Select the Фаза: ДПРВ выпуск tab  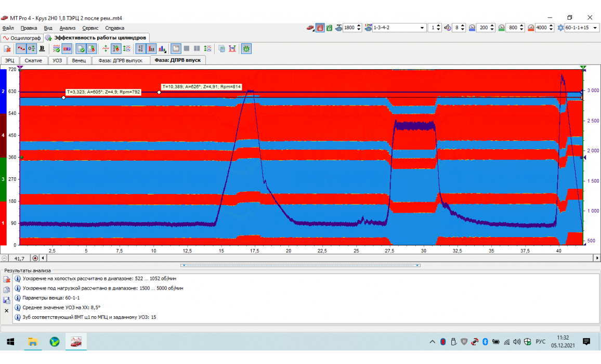(120, 60)
